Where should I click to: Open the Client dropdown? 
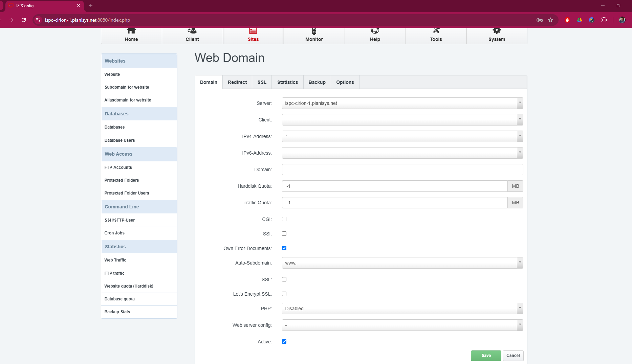click(x=402, y=120)
